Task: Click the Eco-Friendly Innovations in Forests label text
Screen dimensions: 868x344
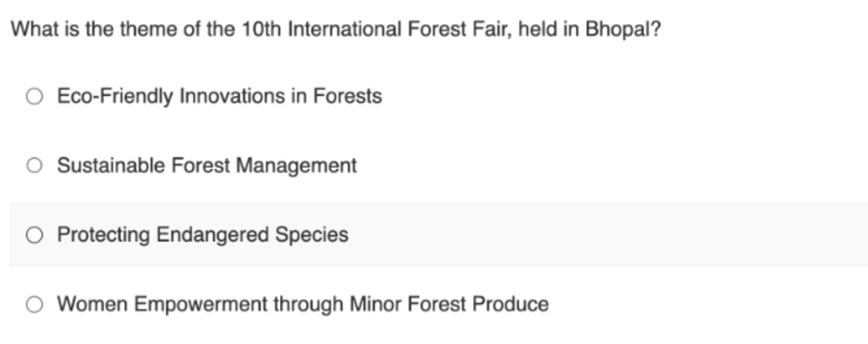Action: 220,96
